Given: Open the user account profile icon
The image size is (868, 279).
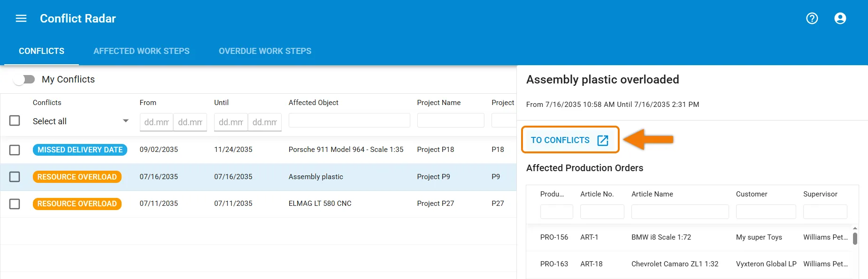Looking at the screenshot, I should pos(840,18).
